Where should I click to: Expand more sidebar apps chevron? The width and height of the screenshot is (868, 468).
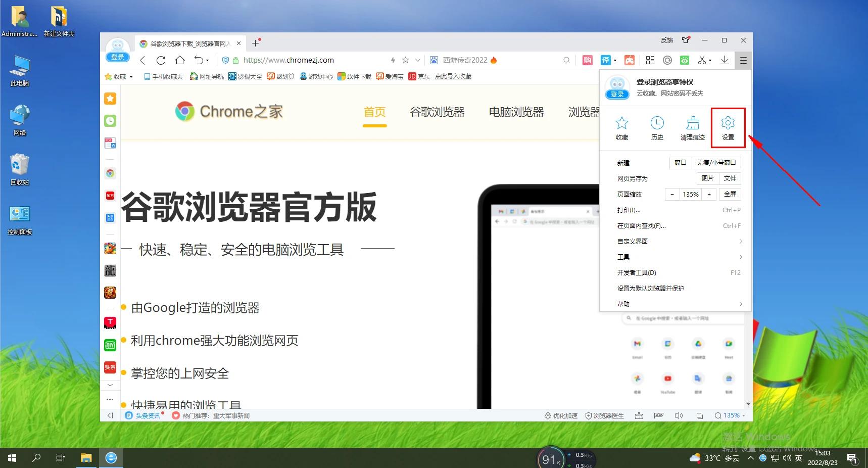coord(110,385)
